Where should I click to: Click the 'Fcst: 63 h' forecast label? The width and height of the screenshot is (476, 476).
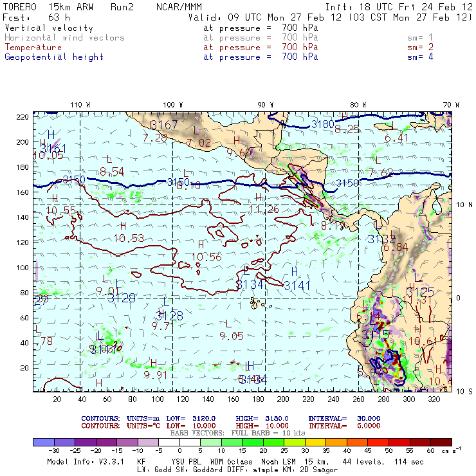37,17
